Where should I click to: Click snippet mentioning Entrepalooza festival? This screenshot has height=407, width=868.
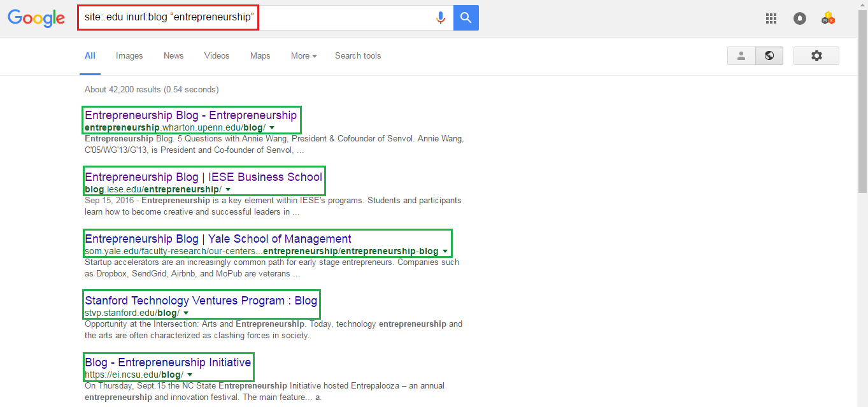point(264,392)
